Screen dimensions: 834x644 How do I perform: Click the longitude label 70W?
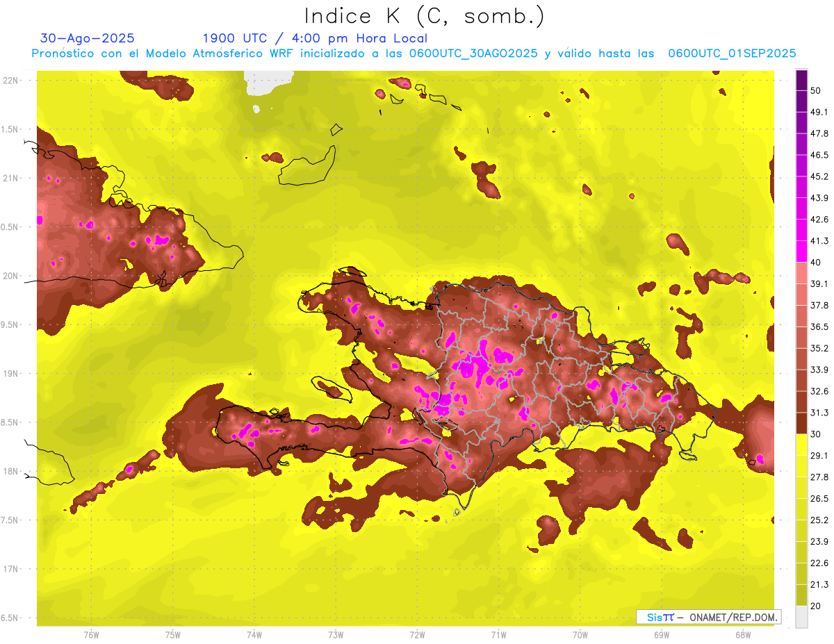pyautogui.click(x=580, y=634)
